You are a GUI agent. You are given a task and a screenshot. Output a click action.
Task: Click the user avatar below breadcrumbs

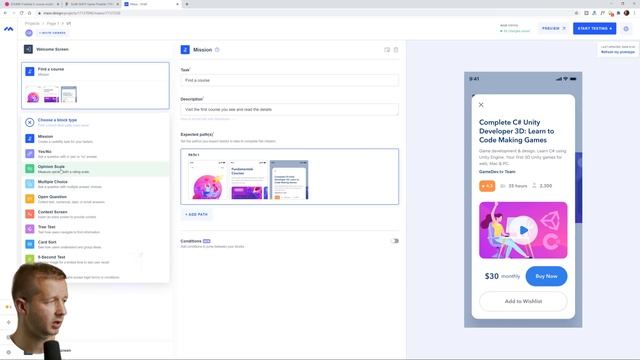coord(29,33)
